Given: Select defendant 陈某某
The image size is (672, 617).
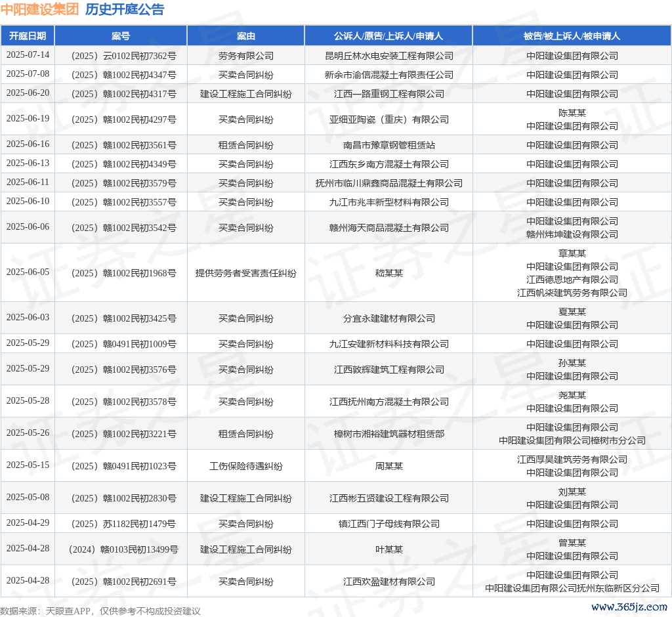Looking at the screenshot, I should click(x=572, y=113).
